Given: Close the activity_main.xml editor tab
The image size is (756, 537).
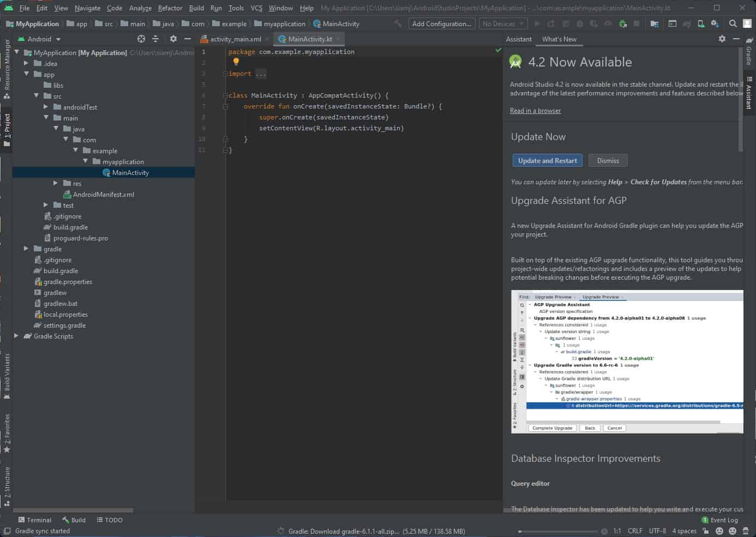Looking at the screenshot, I should [x=267, y=39].
